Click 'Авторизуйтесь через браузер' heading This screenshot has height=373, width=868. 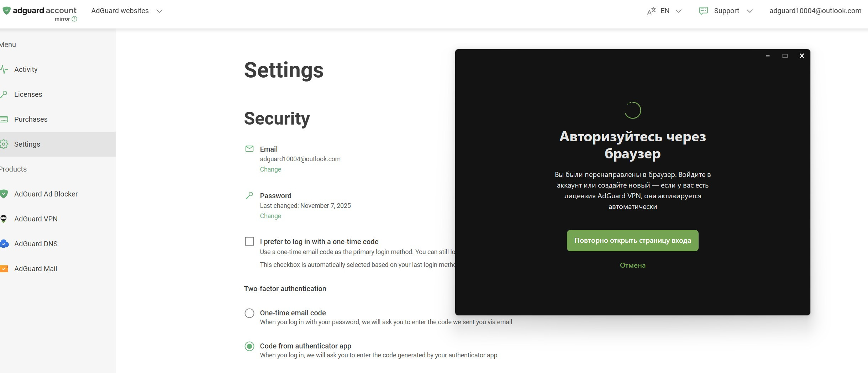click(632, 145)
